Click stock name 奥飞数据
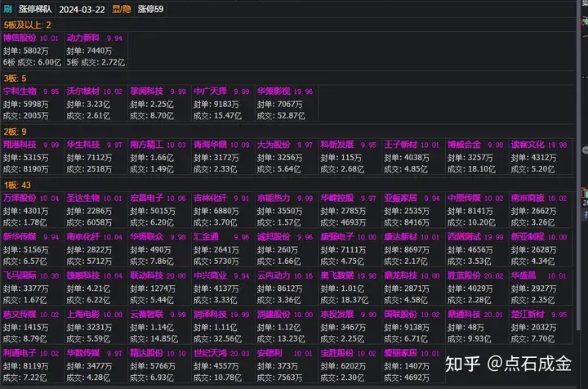Screen dimensions: 588x389 (336, 275)
